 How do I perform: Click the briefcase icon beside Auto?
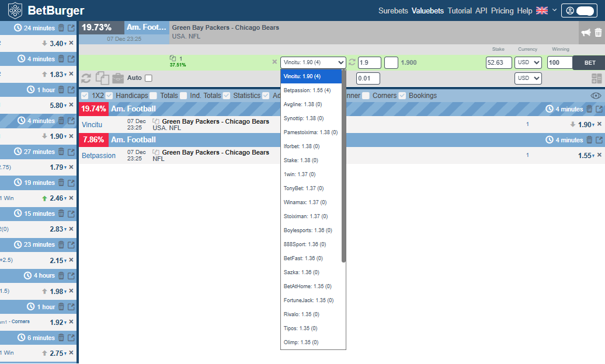point(118,78)
